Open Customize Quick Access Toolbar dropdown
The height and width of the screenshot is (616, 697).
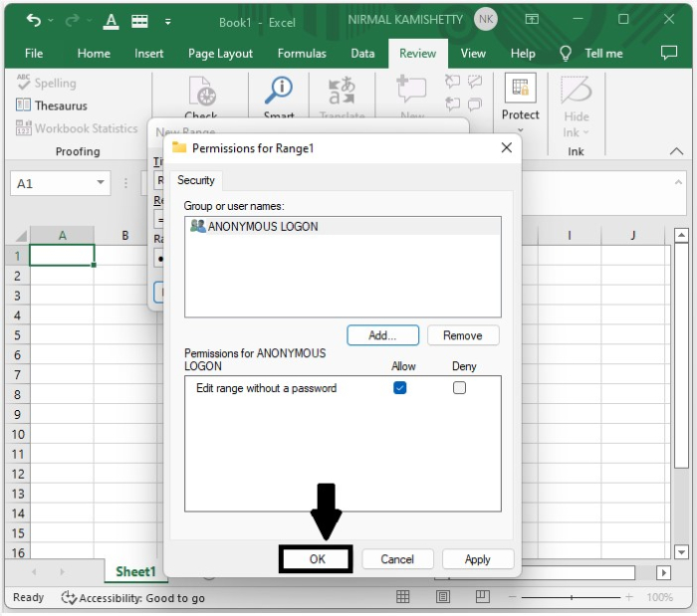click(167, 21)
